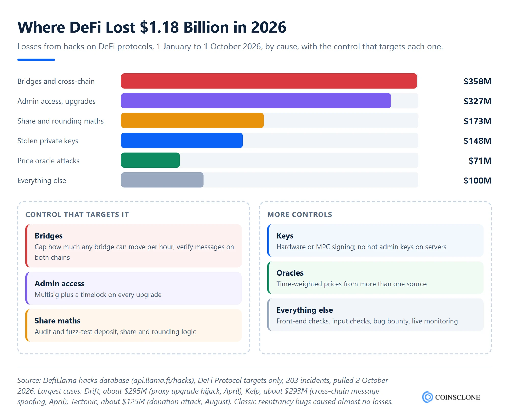Click the Coinsclone logo icon
This screenshot has height=420, width=509.
tap(428, 397)
